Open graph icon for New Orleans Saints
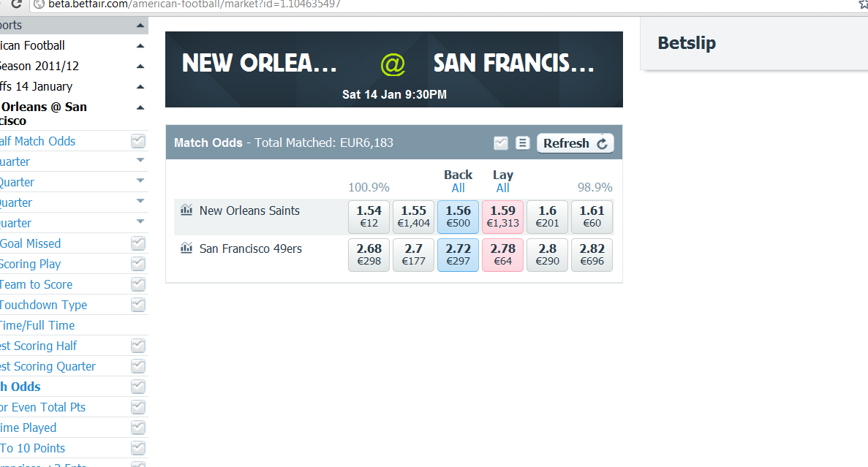The height and width of the screenshot is (467, 868). click(x=186, y=210)
